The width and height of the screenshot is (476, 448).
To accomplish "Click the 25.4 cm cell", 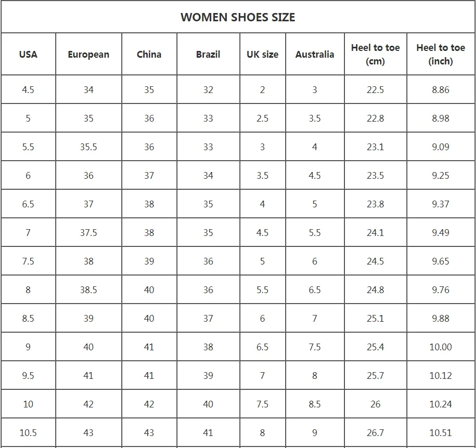I will [x=375, y=347].
